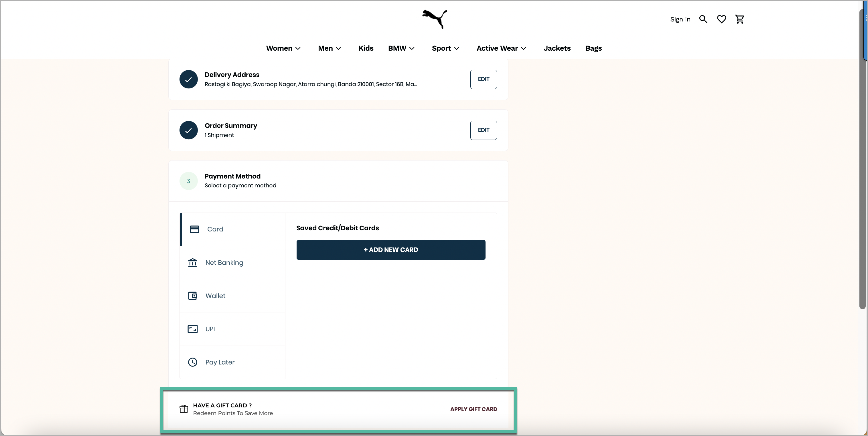The height and width of the screenshot is (436, 868).
Task: Open the Bags category
Action: [593, 48]
